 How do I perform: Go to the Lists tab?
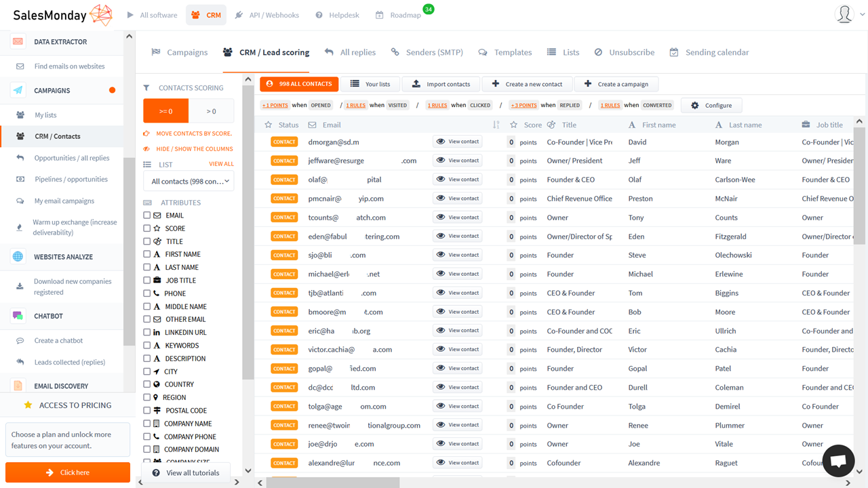pos(564,52)
